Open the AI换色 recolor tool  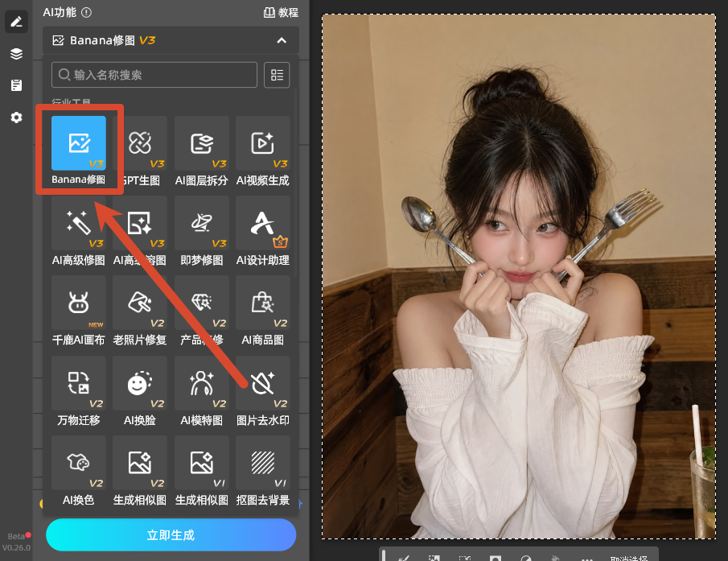(x=79, y=463)
